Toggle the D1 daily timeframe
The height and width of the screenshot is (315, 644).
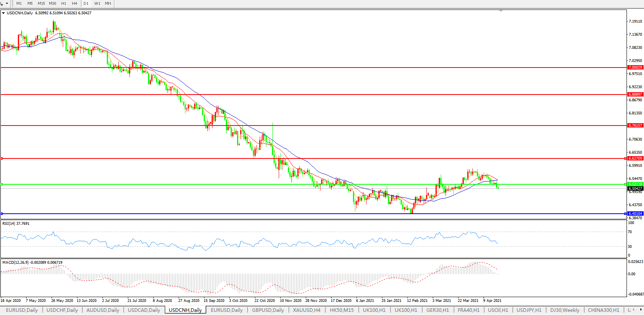coord(86,4)
